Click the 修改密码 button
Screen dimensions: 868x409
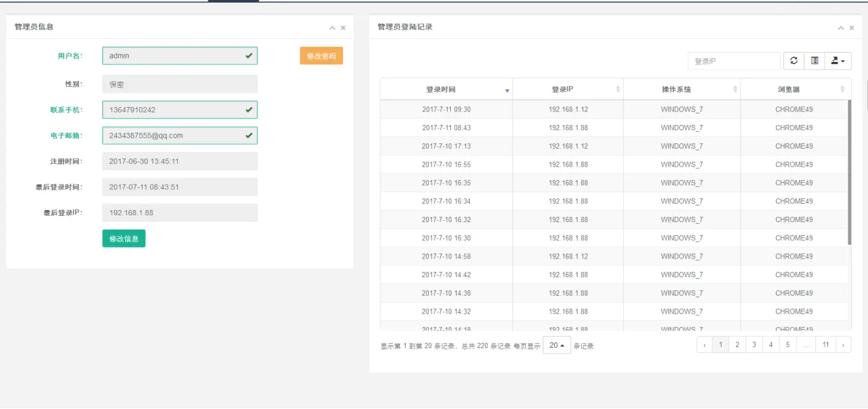[x=321, y=56]
